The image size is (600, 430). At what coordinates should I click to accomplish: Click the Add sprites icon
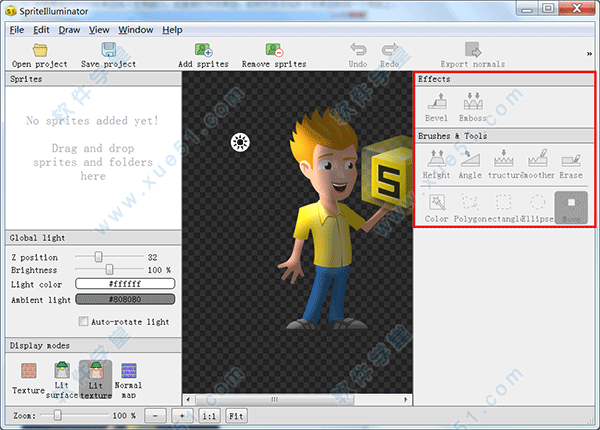click(x=203, y=50)
